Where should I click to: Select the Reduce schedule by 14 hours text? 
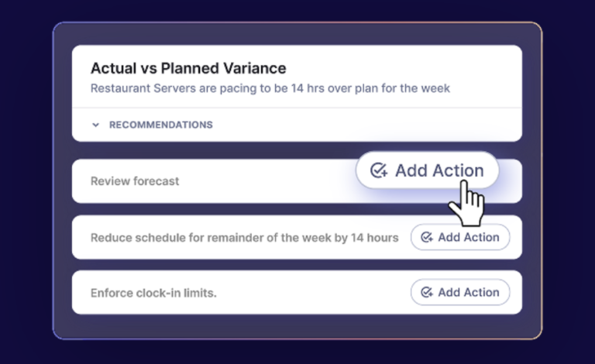244,238
